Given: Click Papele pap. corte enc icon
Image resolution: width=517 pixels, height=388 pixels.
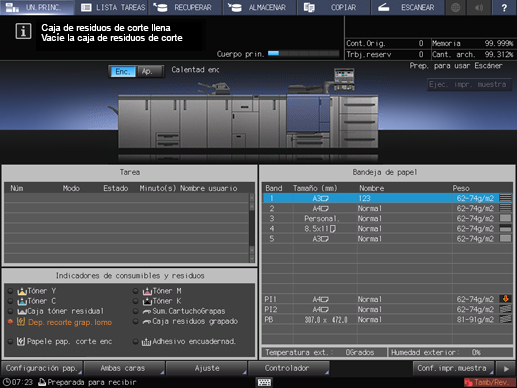Looking at the screenshot, I should [21, 341].
